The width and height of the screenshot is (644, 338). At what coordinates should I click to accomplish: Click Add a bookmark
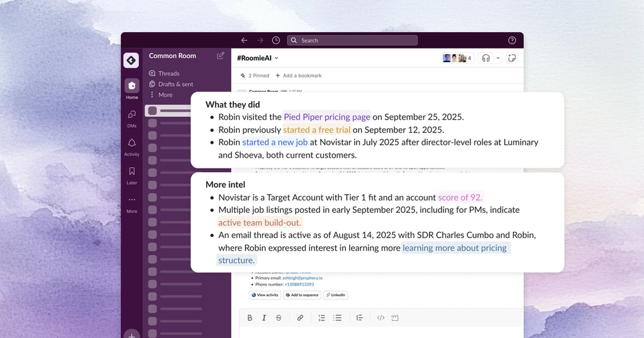(299, 75)
